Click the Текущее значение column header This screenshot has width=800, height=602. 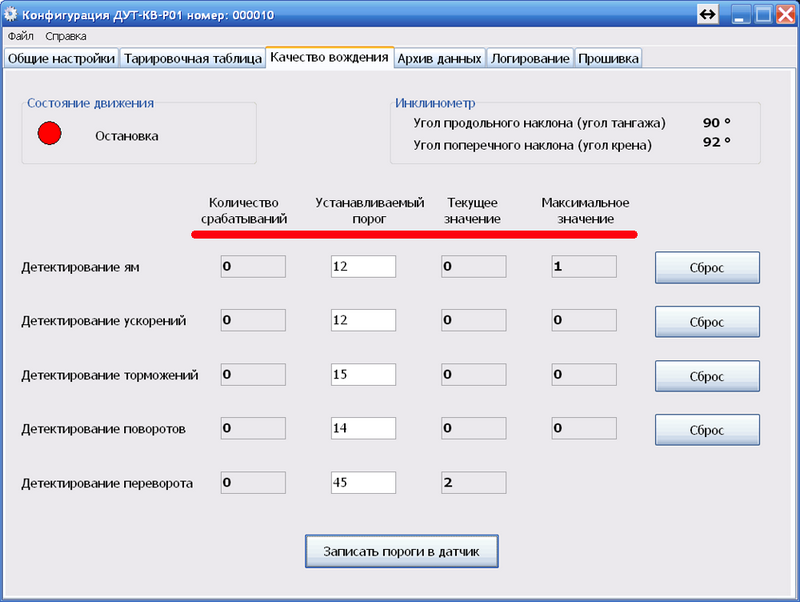click(x=472, y=211)
